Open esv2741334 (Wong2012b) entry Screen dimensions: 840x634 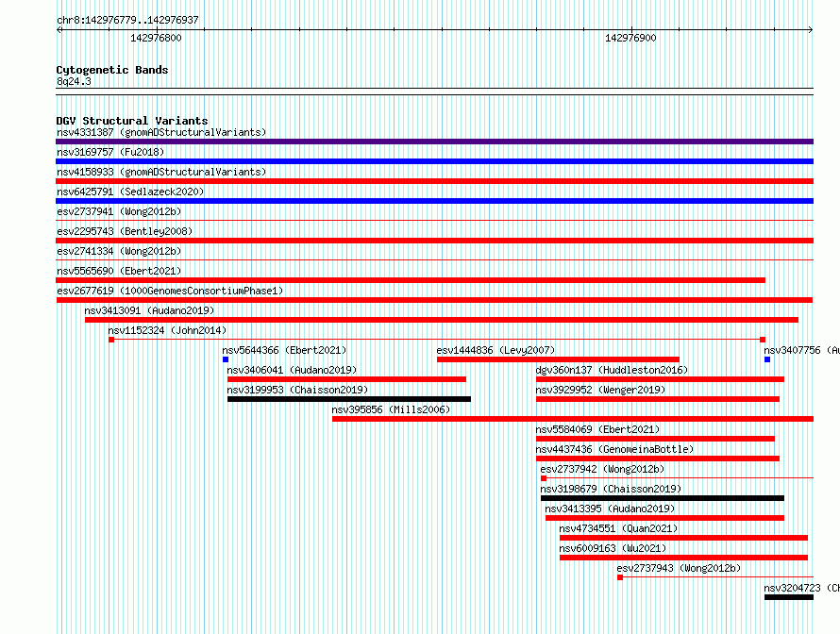pyautogui.click(x=119, y=251)
